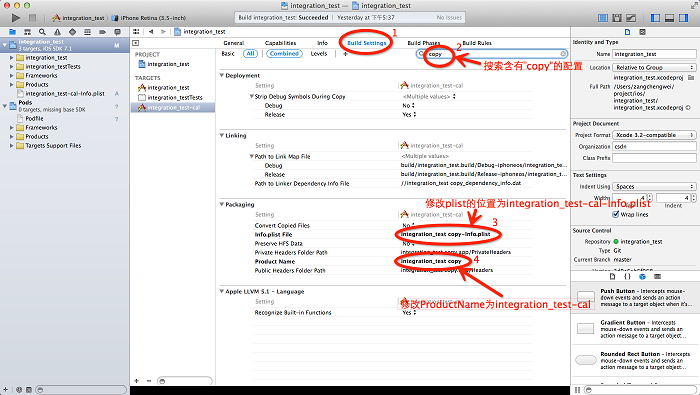Select the integration_test-cal target
Image resolution: width=700 pixels, height=395 pixels.
pos(173,108)
